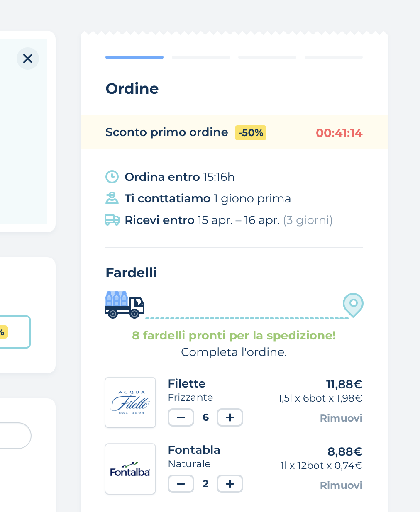
Task: Remove Fontabla from the order
Action: 341,485
